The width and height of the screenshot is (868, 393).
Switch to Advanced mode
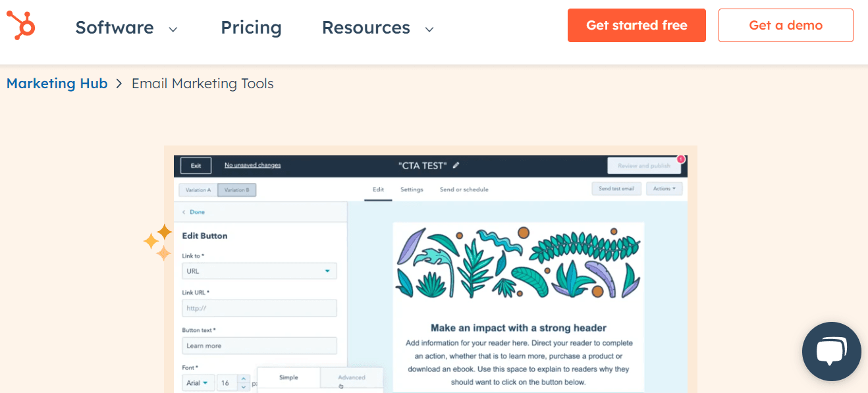(x=352, y=377)
